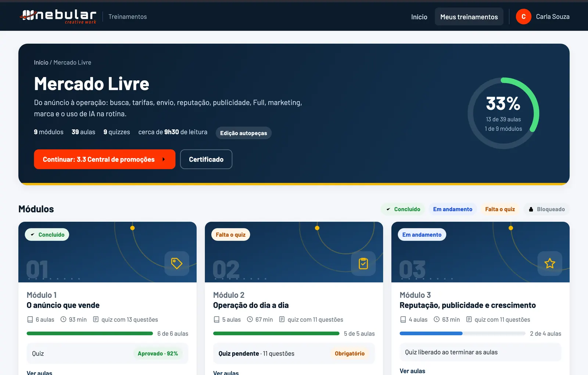Click the book icon beside 6 aulas
The width and height of the screenshot is (588, 375).
pyautogui.click(x=30, y=319)
